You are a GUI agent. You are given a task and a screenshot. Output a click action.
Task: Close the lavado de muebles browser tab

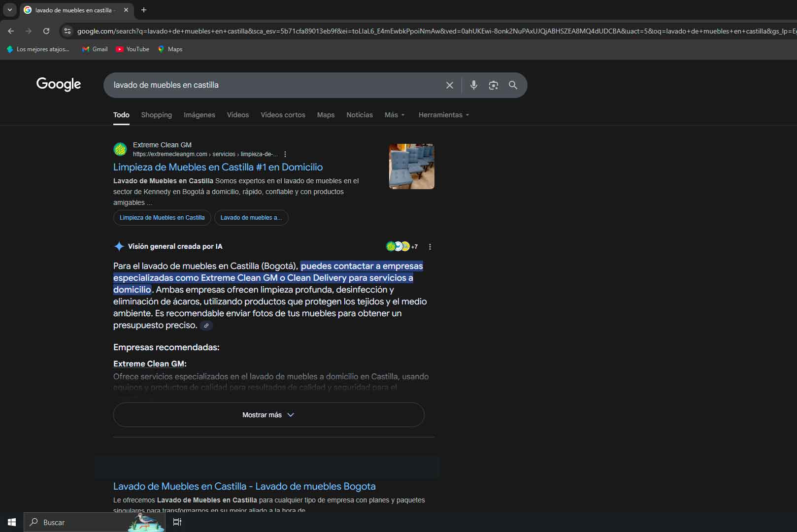[x=126, y=10]
